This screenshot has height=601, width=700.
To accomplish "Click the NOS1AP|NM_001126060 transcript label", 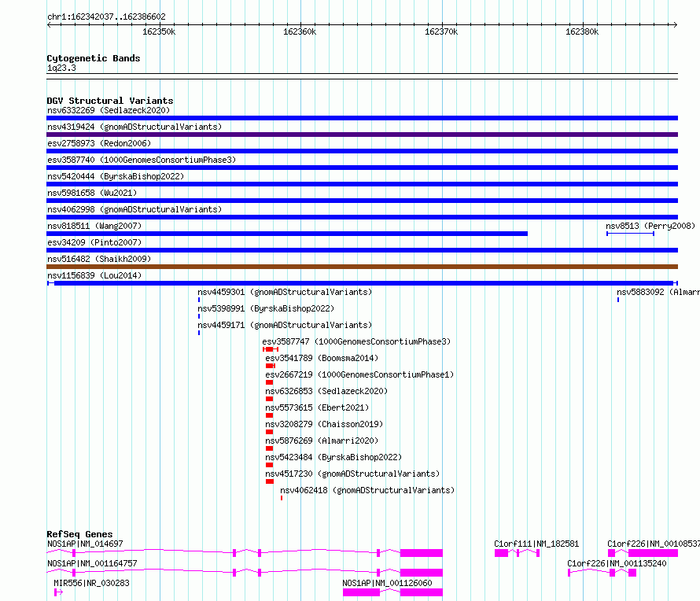I will pyautogui.click(x=387, y=583).
